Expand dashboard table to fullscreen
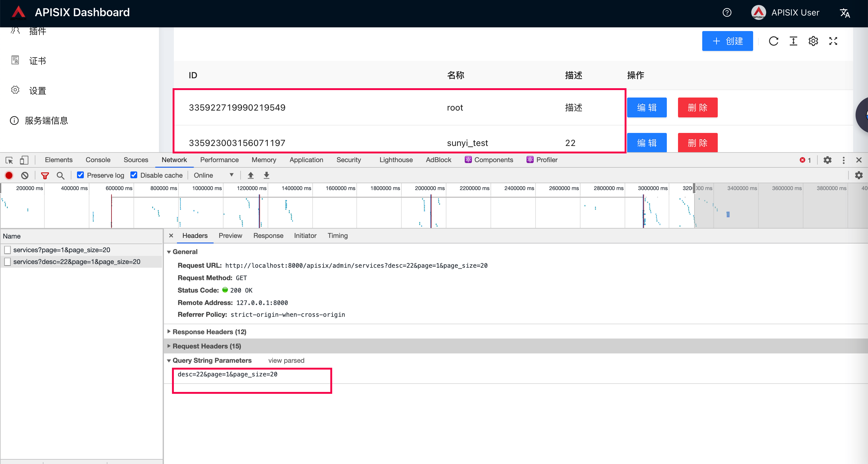Screen dimensions: 868x464 point(833,41)
